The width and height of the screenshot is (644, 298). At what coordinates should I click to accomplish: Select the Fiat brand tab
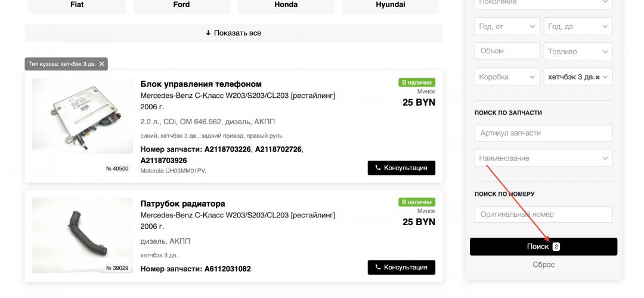77,5
